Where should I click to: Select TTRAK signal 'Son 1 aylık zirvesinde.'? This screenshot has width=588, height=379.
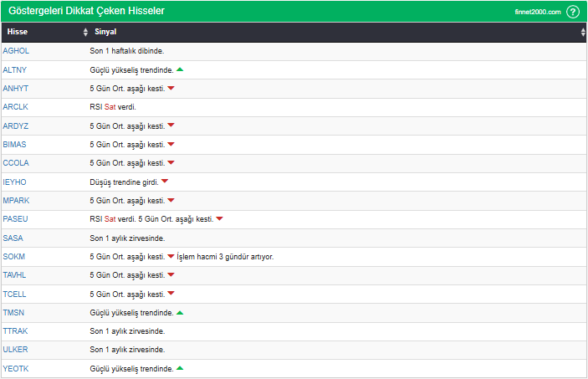(x=127, y=331)
